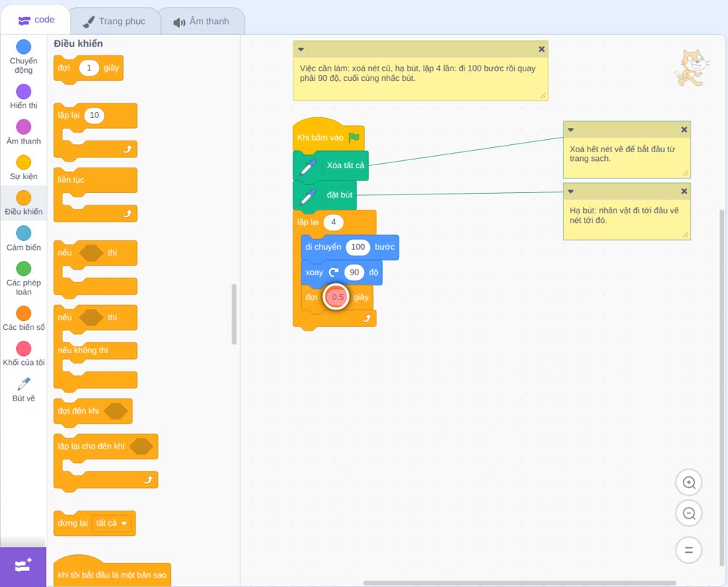
Task: Click the workspace vertical scrollbar
Action: coord(722,387)
